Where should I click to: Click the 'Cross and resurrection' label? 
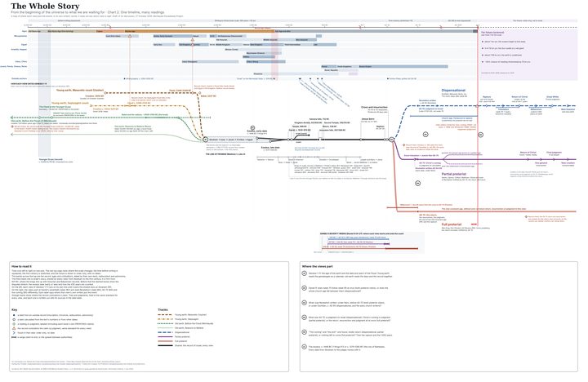tap(374, 107)
